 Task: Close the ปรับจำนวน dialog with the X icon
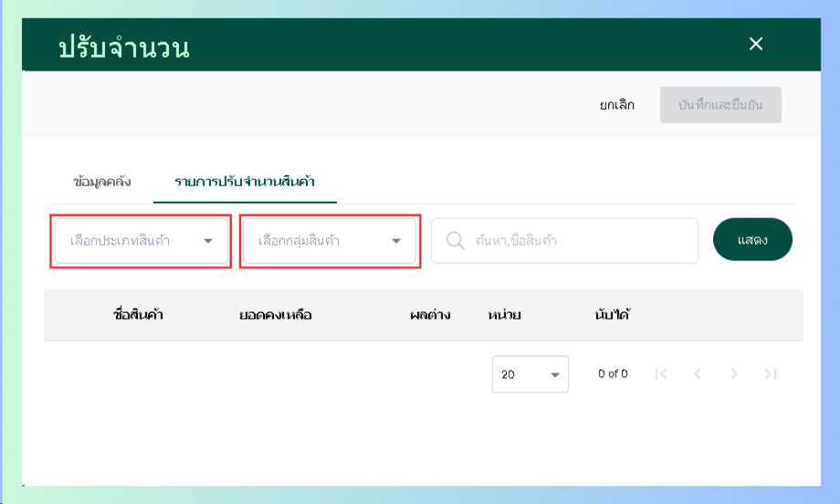(755, 44)
